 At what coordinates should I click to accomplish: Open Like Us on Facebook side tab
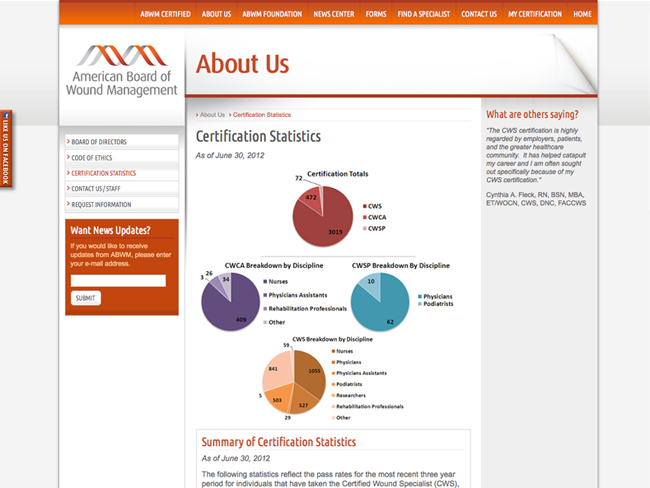6,149
